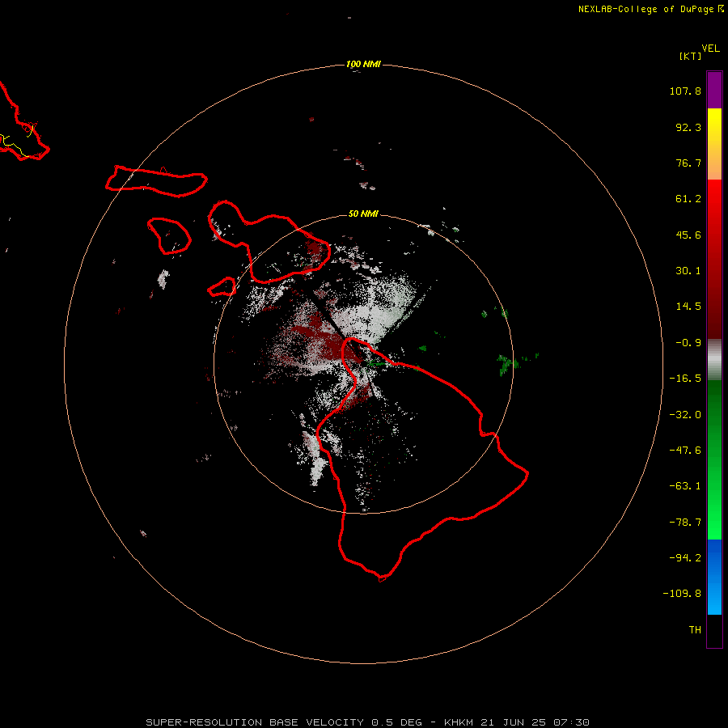Click the -47.6 velocity scale value

685,451
